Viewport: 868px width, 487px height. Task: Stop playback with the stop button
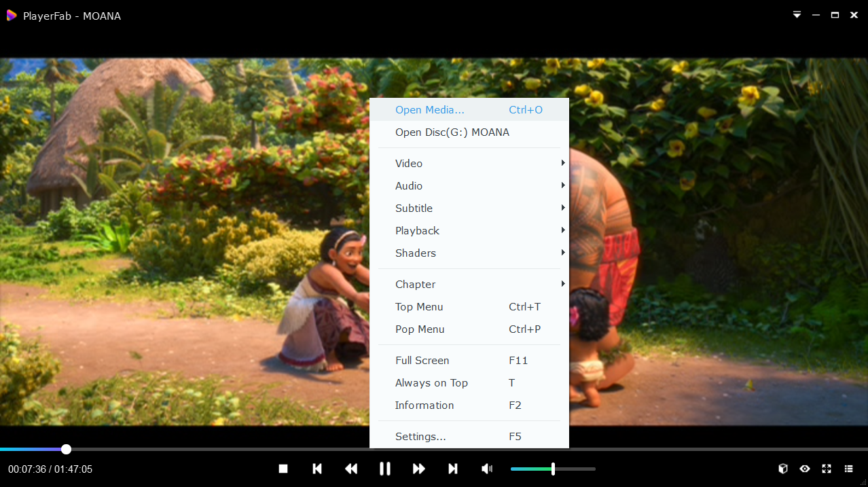[283, 469]
